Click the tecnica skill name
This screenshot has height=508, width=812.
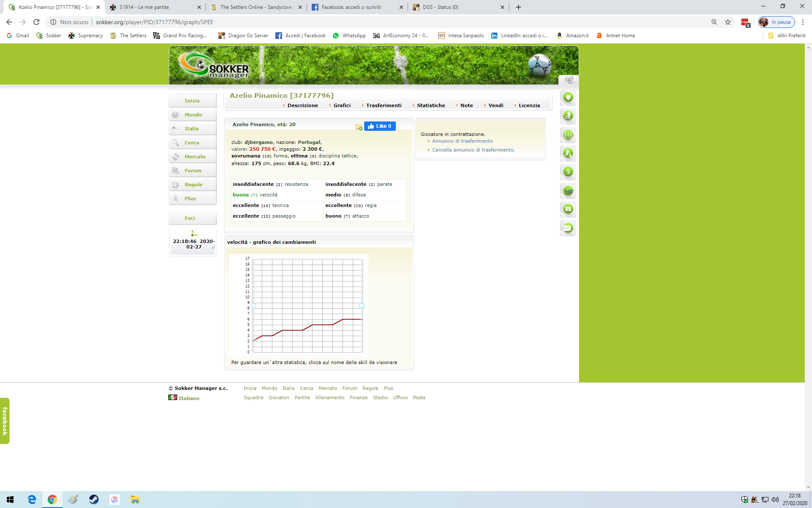click(x=280, y=205)
